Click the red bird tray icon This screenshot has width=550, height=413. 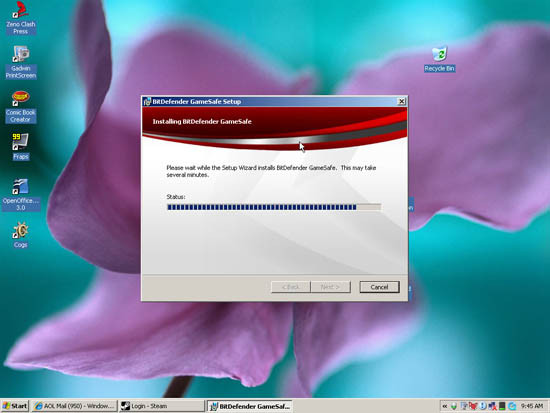click(x=473, y=406)
